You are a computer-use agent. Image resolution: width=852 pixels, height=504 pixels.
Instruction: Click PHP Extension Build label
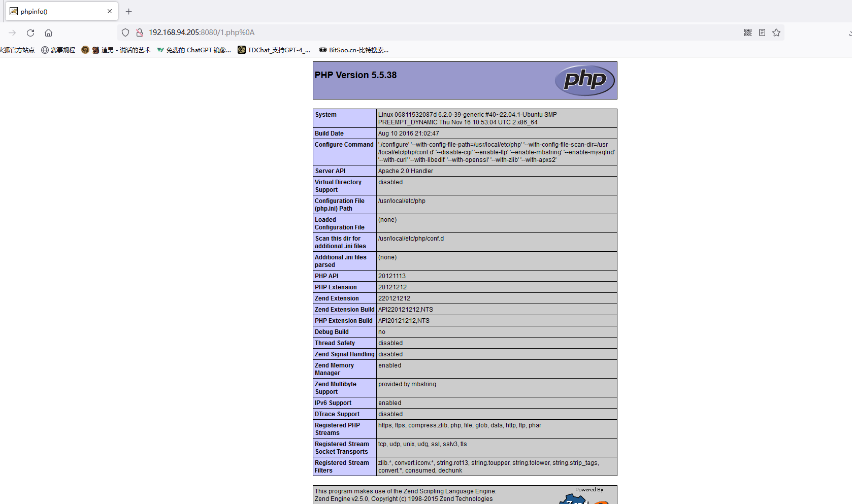tap(344, 321)
